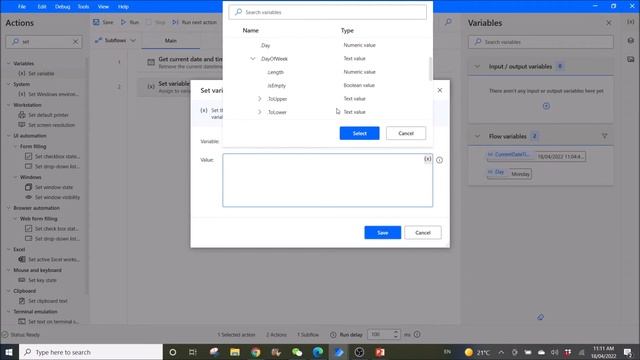The height and width of the screenshot is (360, 640).
Task: Collapse the UI automation group
Action: (9, 136)
